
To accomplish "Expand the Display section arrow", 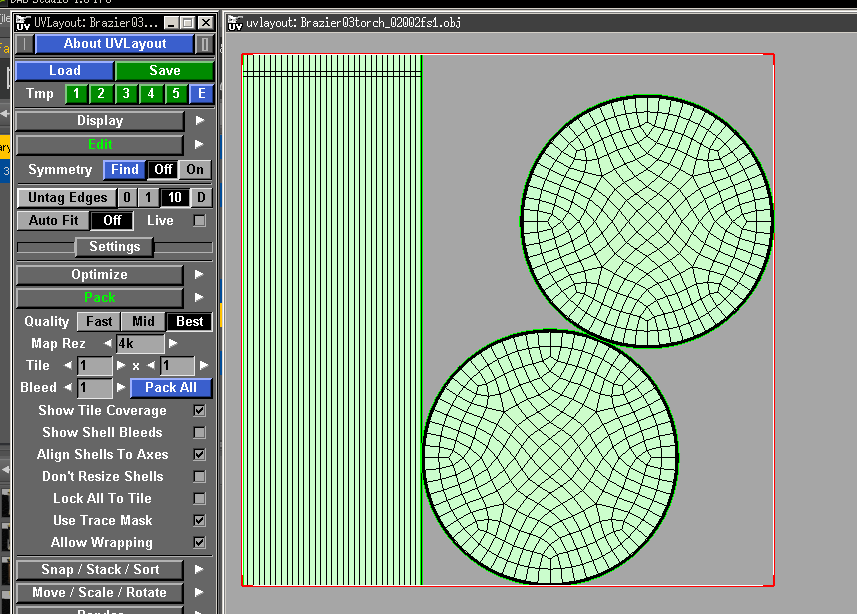I will coord(199,120).
